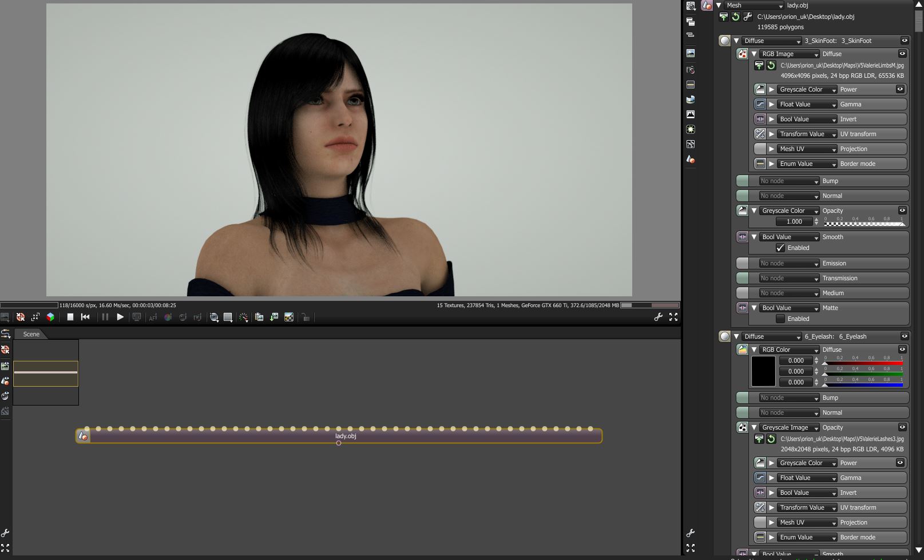Click the green channel value field for 6_Eyelash
The image size is (924, 560).
point(796,371)
